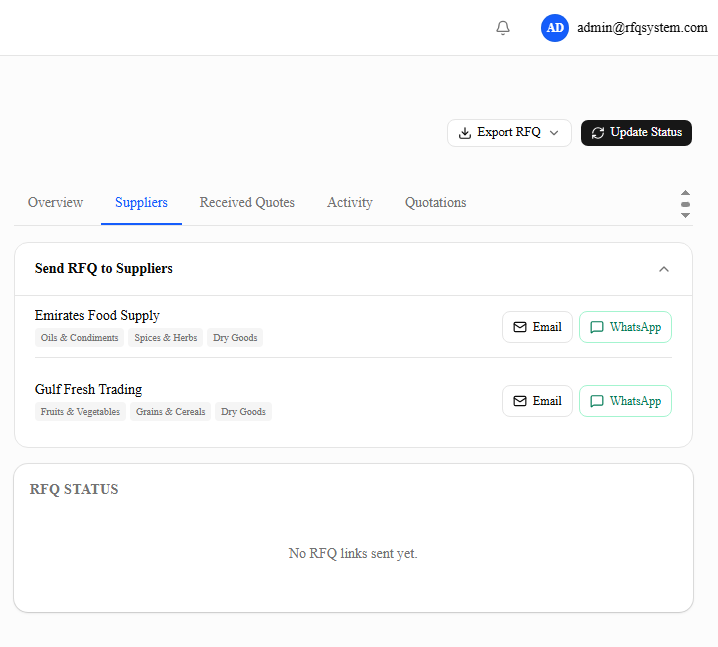Click the tab strip scrollbar thumb
Screen dimensions: 718x647
click(685, 204)
